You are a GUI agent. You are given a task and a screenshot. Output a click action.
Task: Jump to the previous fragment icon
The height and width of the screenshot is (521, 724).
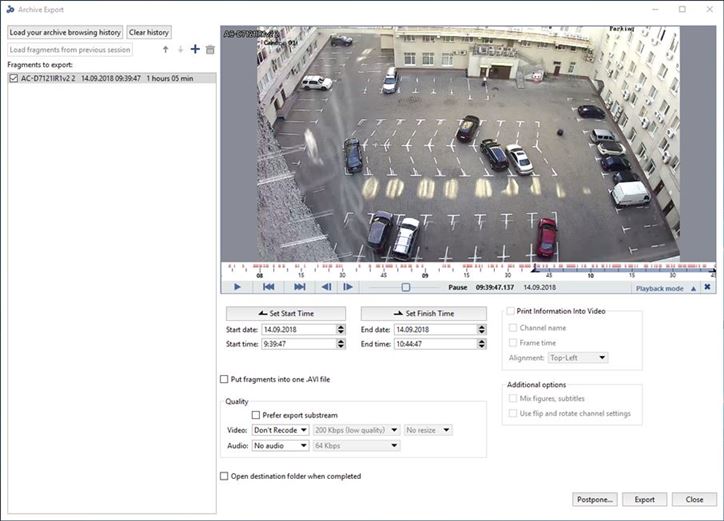click(268, 287)
